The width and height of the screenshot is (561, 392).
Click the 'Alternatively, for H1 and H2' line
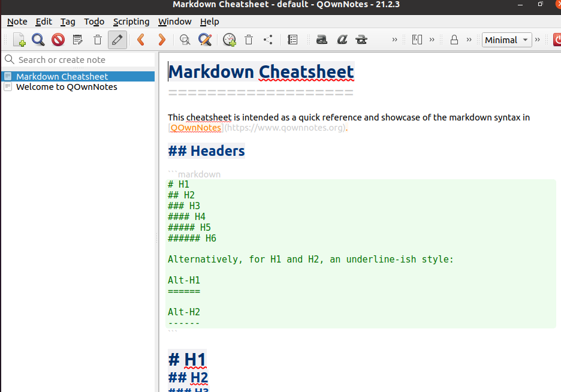click(x=310, y=260)
